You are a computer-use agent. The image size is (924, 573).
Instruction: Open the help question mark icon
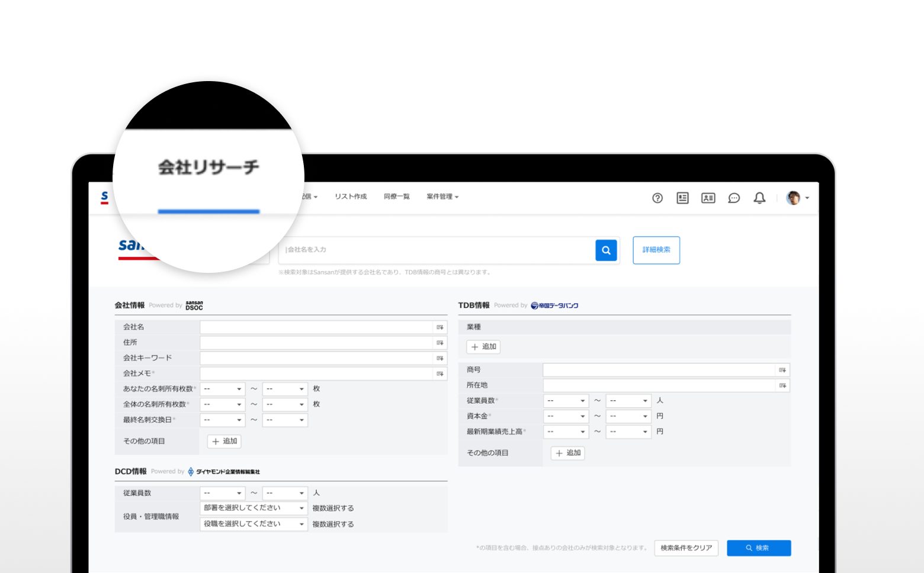657,198
